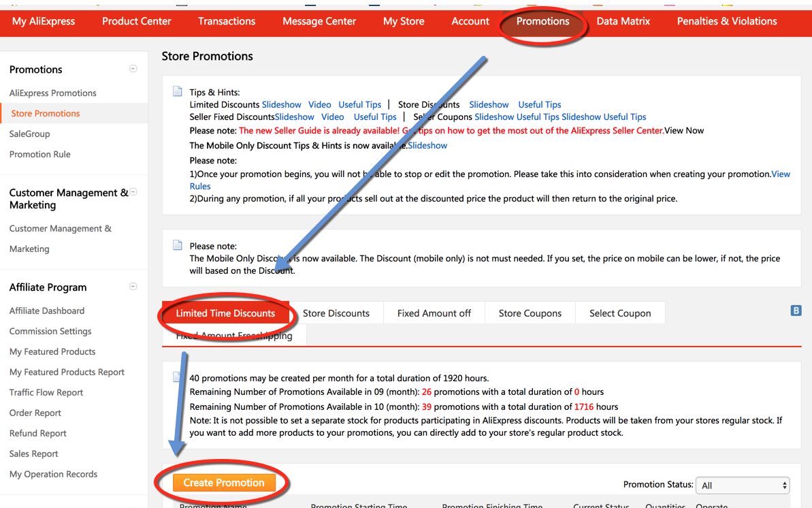Open SaleGroup in sidebar
812x508 pixels.
pyautogui.click(x=29, y=133)
